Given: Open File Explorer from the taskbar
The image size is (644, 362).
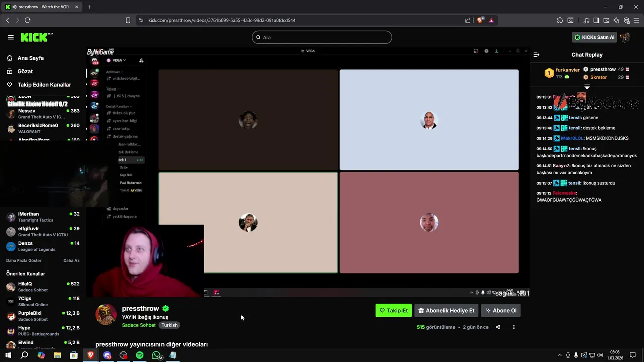Looking at the screenshot, I should click(57, 355).
